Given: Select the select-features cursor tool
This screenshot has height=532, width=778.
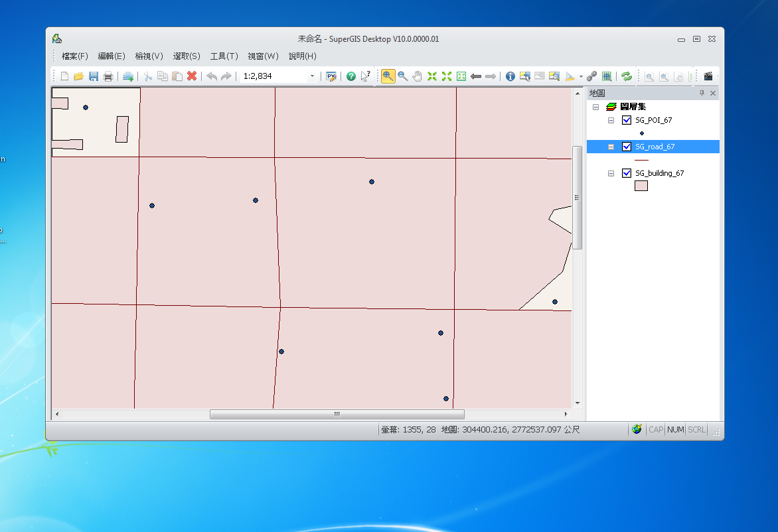Looking at the screenshot, I should pyautogui.click(x=525, y=76).
